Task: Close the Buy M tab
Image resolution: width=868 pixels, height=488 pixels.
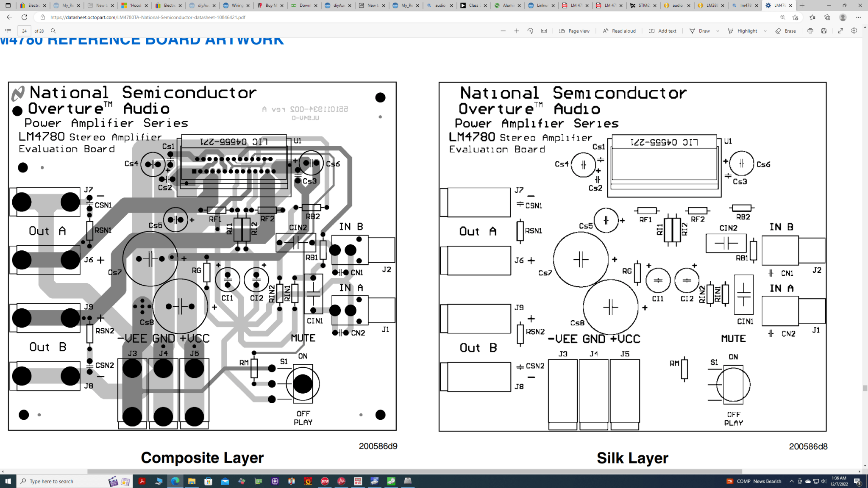Action: coord(282,6)
